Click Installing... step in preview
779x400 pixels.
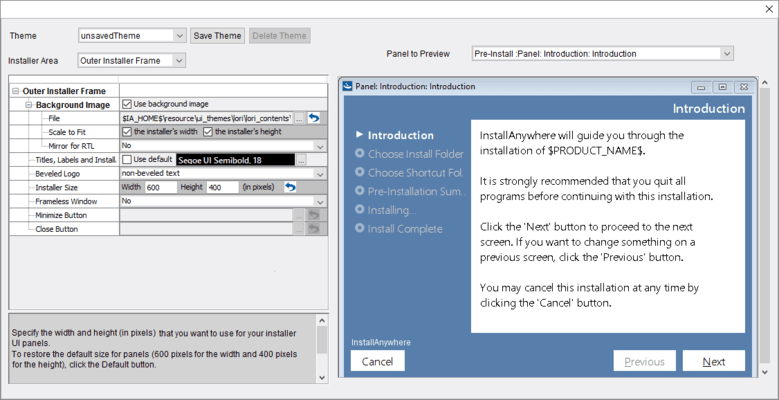[x=392, y=210]
